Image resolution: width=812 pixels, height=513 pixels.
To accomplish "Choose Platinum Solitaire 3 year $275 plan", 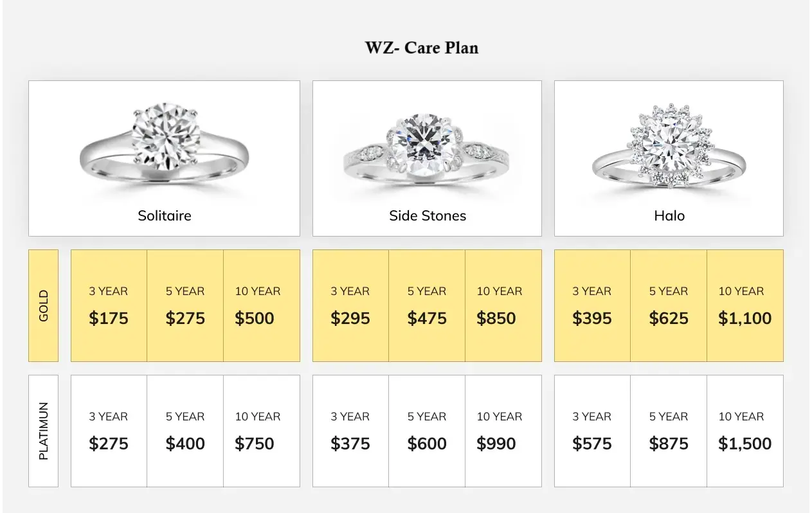I will coord(109,431).
